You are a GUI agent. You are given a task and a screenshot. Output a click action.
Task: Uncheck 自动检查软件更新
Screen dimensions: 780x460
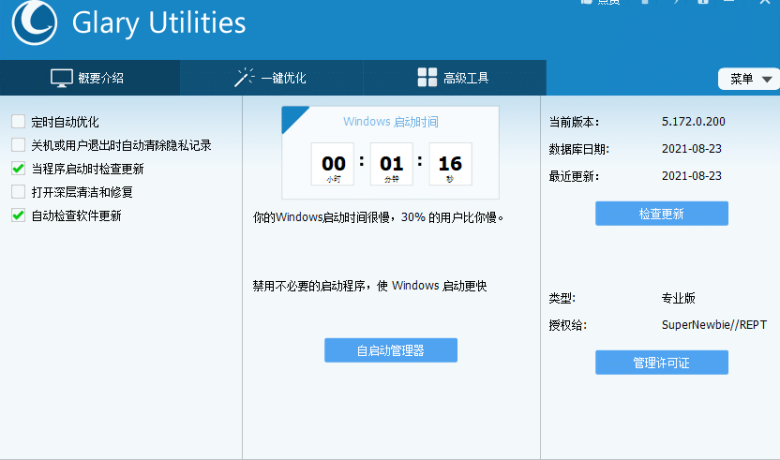(18, 215)
